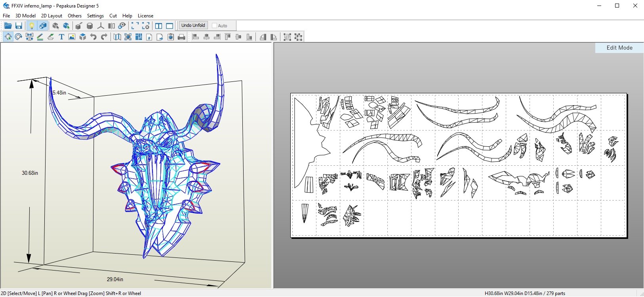Click the Edit Mode button
The width and height of the screenshot is (644, 297).
619,48
